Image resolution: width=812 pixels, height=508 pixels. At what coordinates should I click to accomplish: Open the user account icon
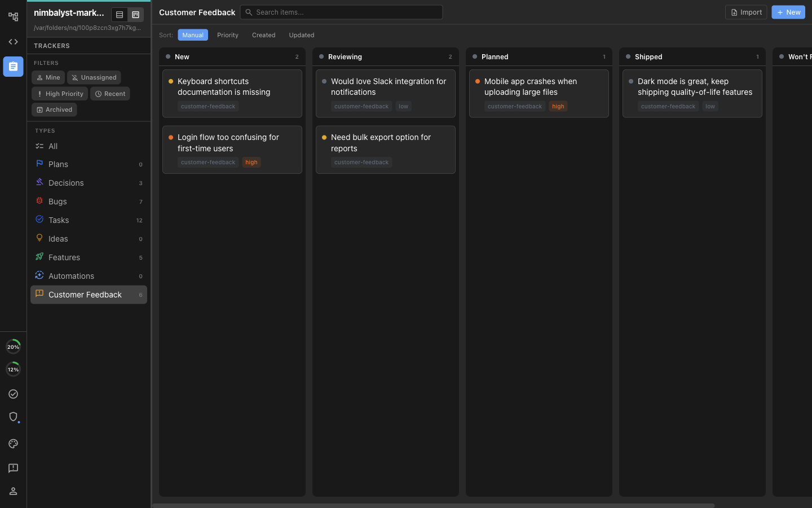[x=13, y=491]
